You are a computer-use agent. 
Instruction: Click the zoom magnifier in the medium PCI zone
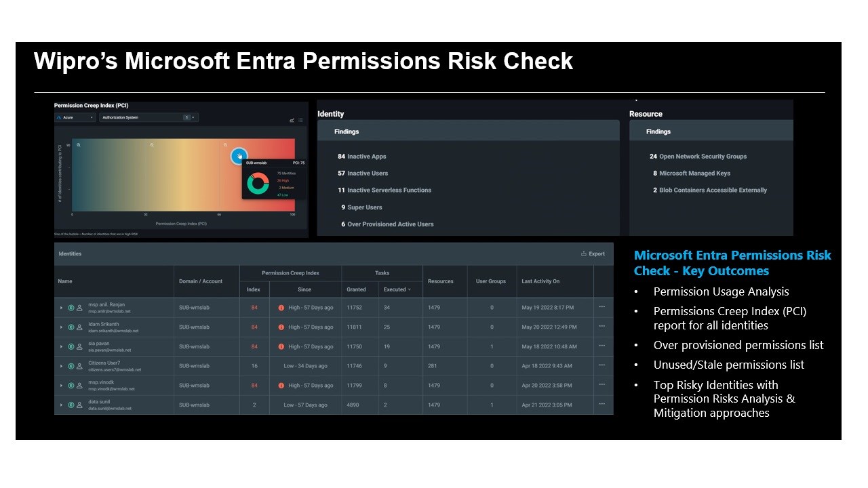pos(152,145)
